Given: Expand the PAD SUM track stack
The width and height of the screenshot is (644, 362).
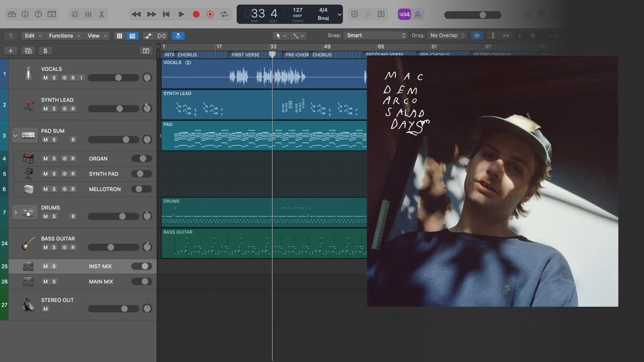Looking at the screenshot, I should [x=15, y=136].
